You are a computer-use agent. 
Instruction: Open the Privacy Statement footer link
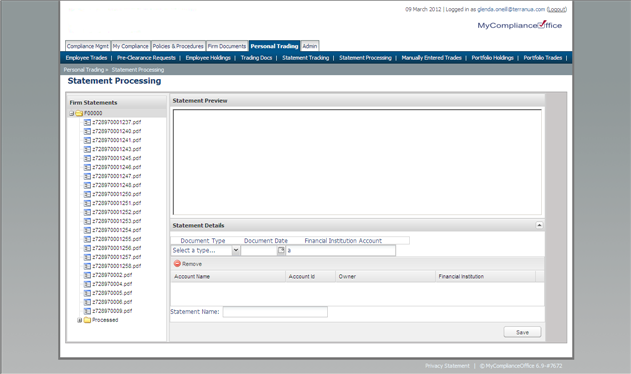click(x=447, y=366)
